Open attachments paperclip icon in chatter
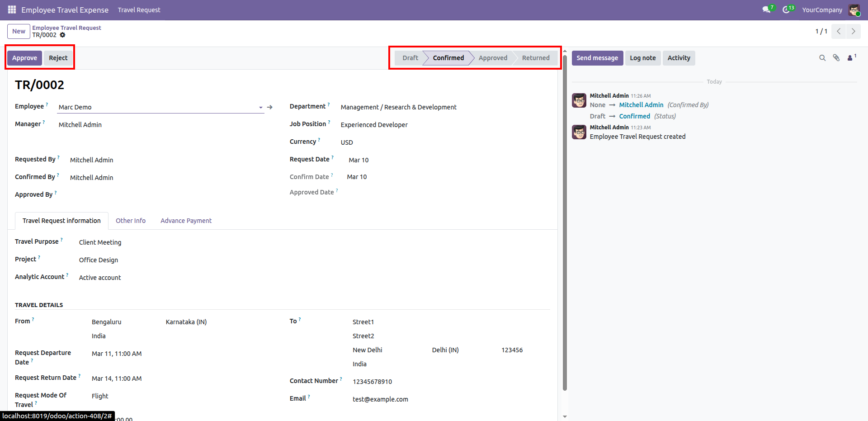 (x=836, y=58)
